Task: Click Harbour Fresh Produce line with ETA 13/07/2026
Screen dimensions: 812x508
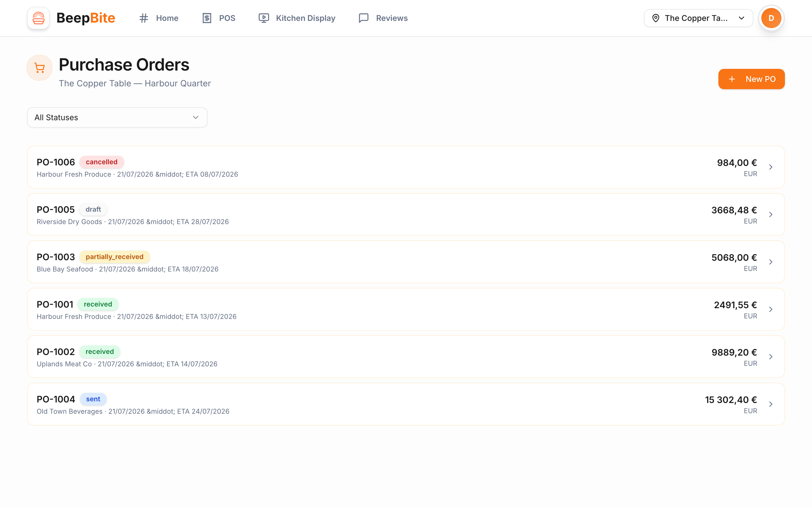Action: (x=136, y=316)
